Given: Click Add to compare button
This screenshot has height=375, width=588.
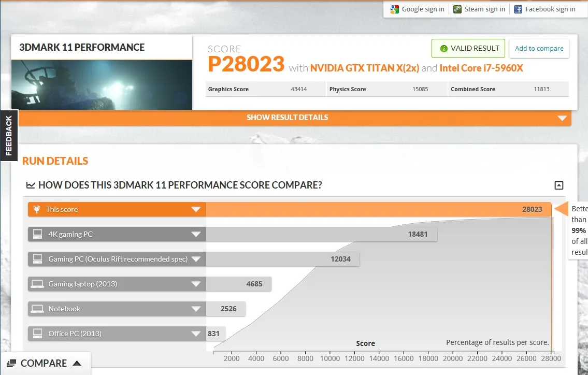Looking at the screenshot, I should click(539, 48).
